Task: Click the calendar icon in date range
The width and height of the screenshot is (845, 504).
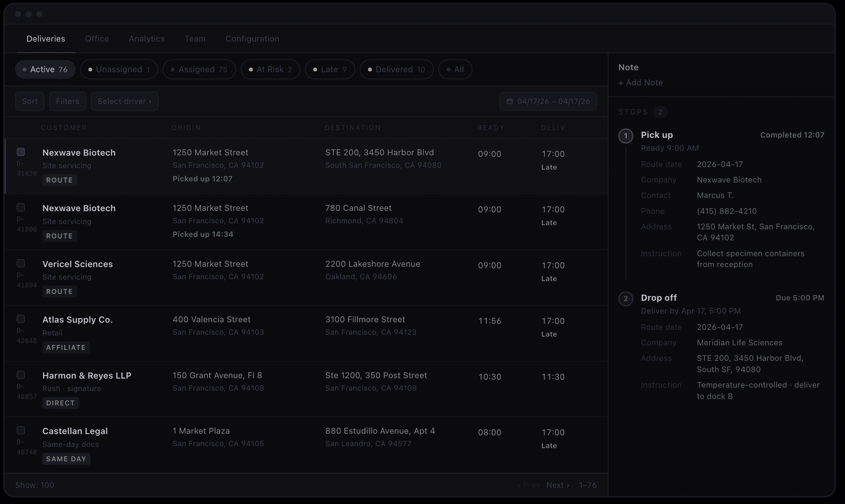Action: tap(509, 101)
